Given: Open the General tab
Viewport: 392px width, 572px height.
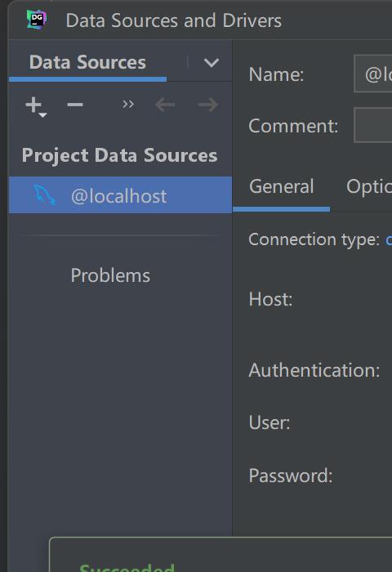Looking at the screenshot, I should click(x=281, y=186).
